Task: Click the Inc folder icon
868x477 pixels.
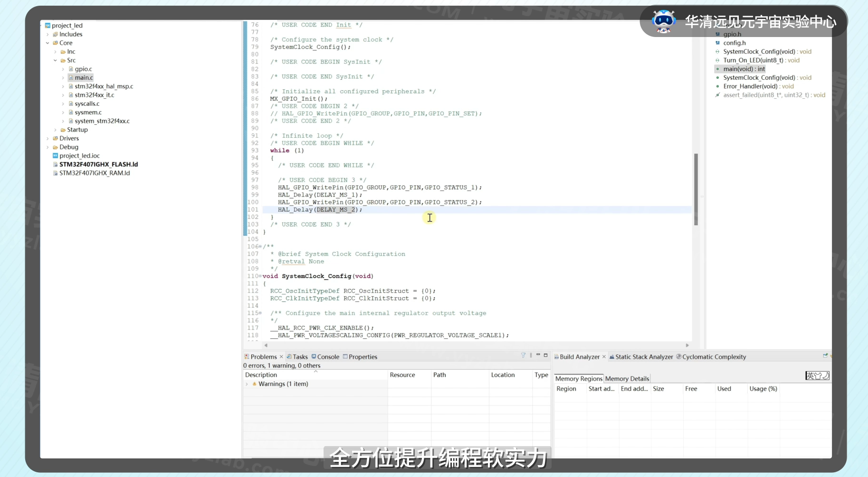Action: [63, 52]
